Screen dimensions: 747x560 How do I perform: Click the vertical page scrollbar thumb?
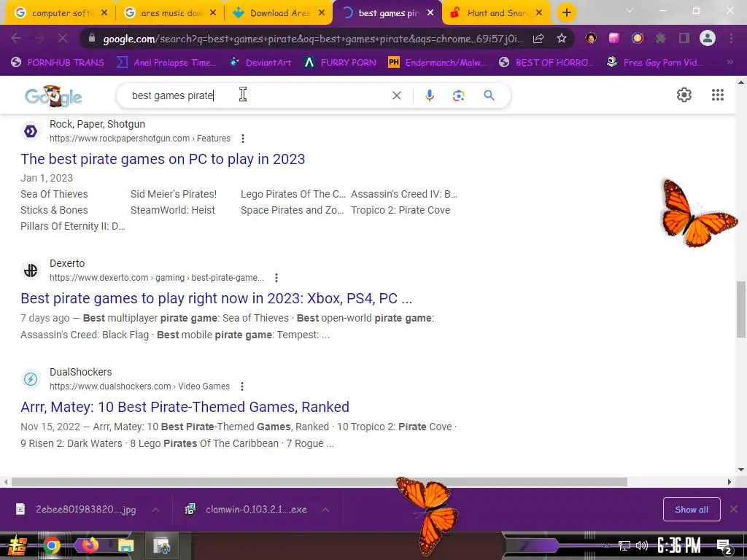(x=741, y=309)
